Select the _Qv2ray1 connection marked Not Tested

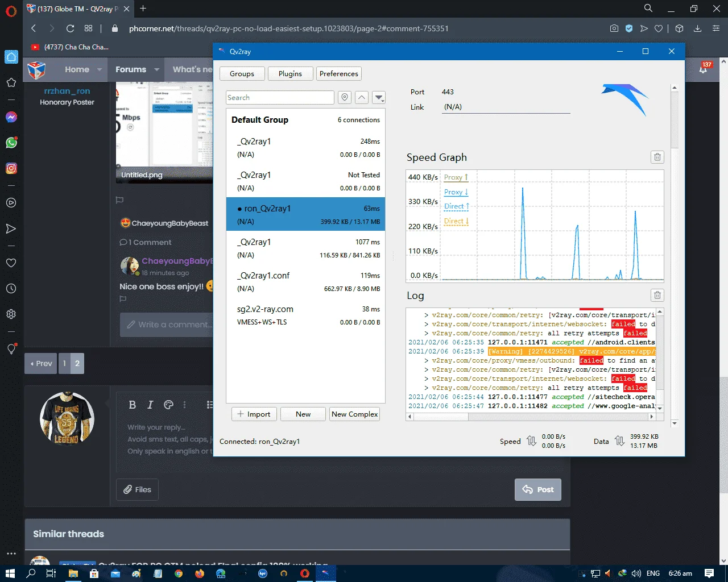pyautogui.click(x=305, y=181)
